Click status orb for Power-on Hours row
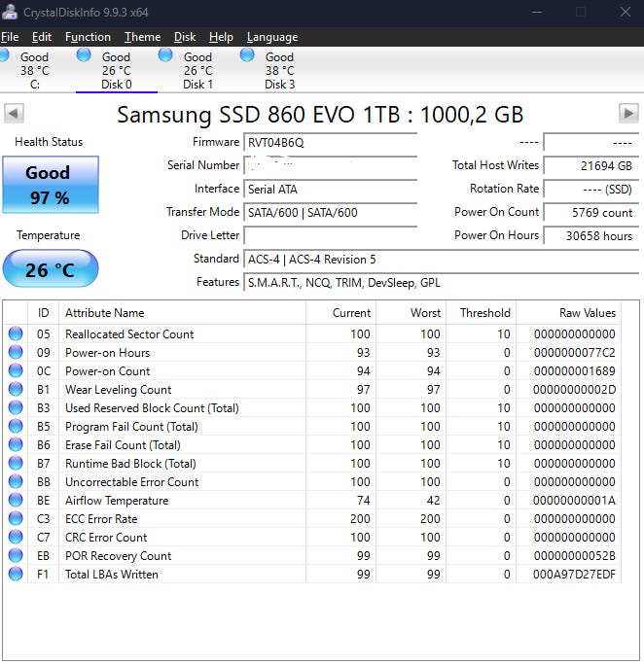The width and height of the screenshot is (644, 665). click(x=16, y=352)
